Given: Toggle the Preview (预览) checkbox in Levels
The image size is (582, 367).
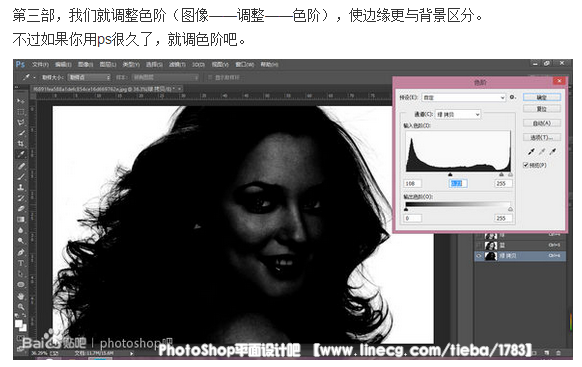Looking at the screenshot, I should tap(526, 165).
